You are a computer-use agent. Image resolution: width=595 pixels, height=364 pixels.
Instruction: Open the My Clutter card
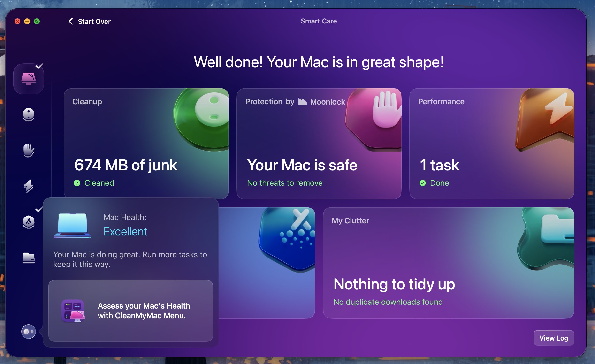(x=449, y=263)
